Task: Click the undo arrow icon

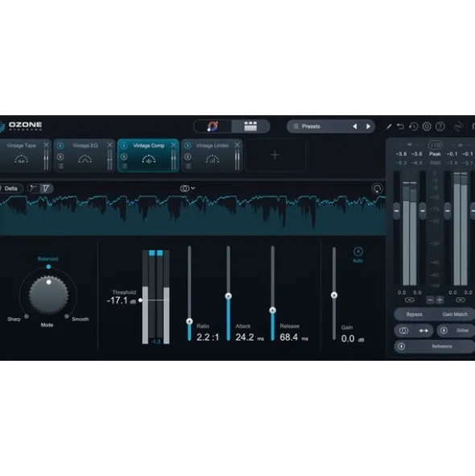Action: point(401,126)
